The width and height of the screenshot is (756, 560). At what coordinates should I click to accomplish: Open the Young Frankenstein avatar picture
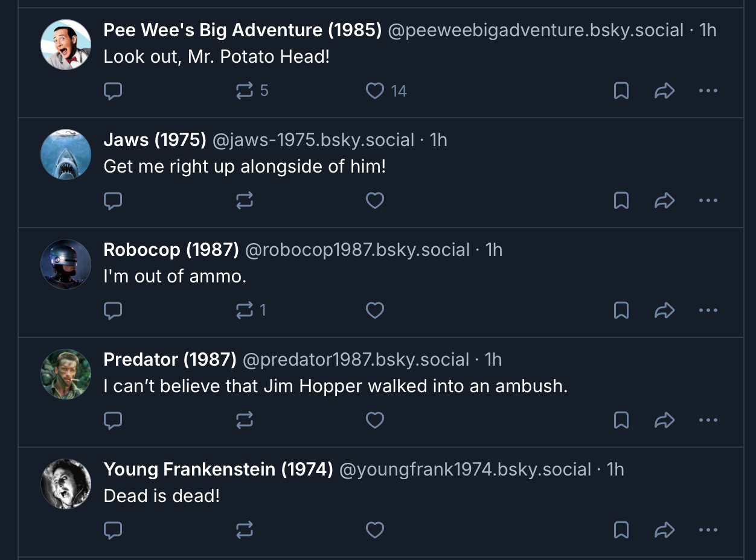(66, 484)
